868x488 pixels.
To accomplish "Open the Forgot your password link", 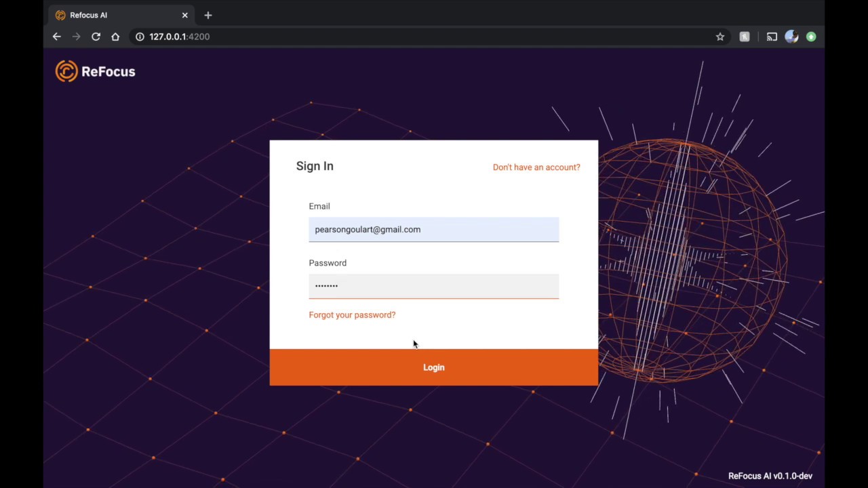I will pos(352,314).
